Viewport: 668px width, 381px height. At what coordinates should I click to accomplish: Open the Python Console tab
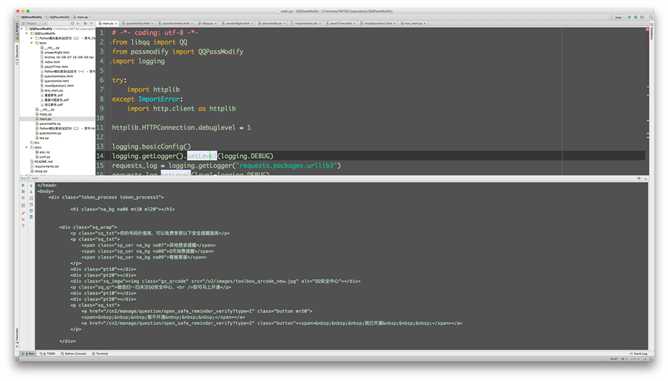[74, 354]
